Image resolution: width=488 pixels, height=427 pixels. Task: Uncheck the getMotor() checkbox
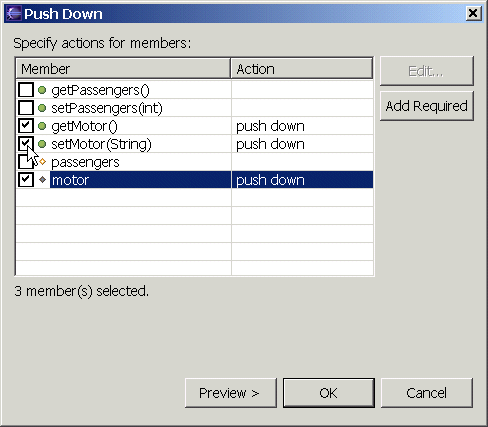26,126
